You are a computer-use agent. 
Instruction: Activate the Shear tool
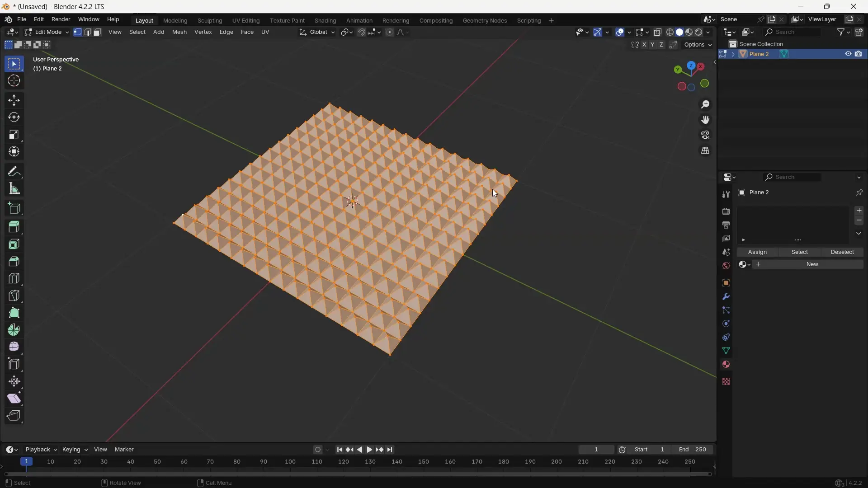click(14, 399)
